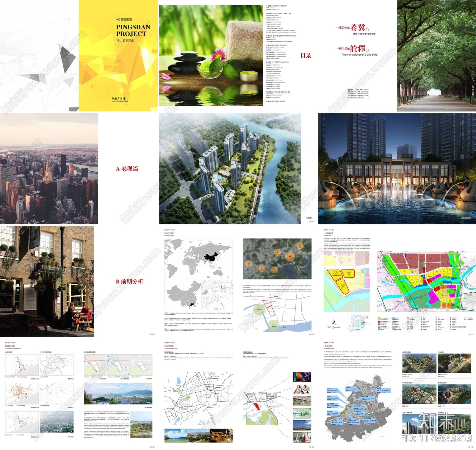Open the district road network map with blue rivers

pyautogui.click(x=198, y=399)
